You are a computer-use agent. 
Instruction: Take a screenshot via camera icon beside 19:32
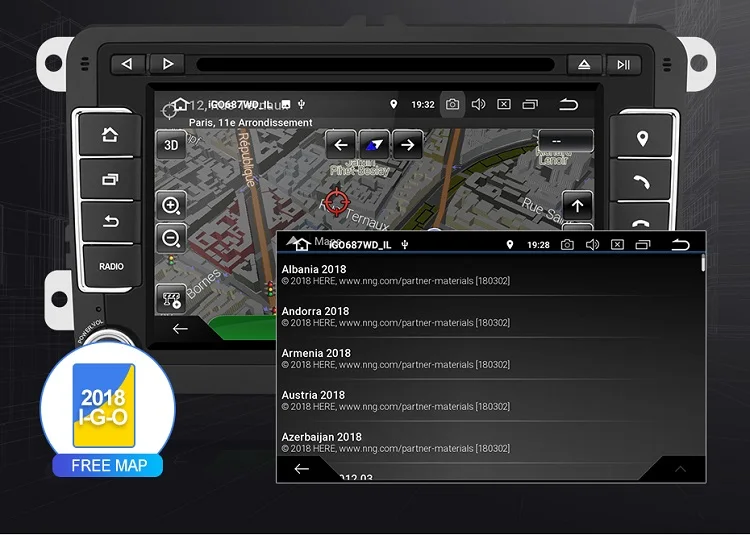pos(452,104)
